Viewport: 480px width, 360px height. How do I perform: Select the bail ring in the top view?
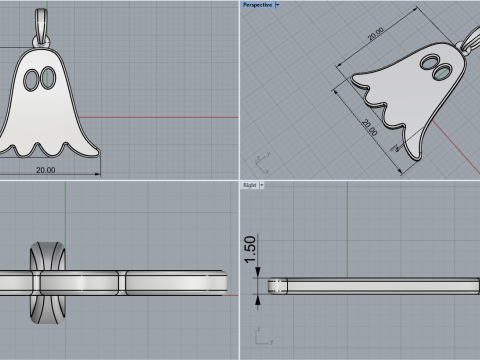(48, 283)
